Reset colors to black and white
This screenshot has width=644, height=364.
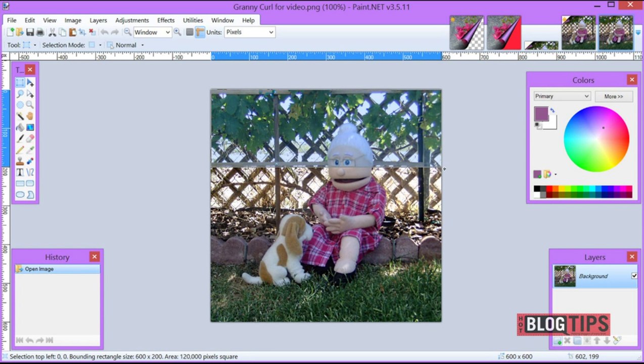538,125
